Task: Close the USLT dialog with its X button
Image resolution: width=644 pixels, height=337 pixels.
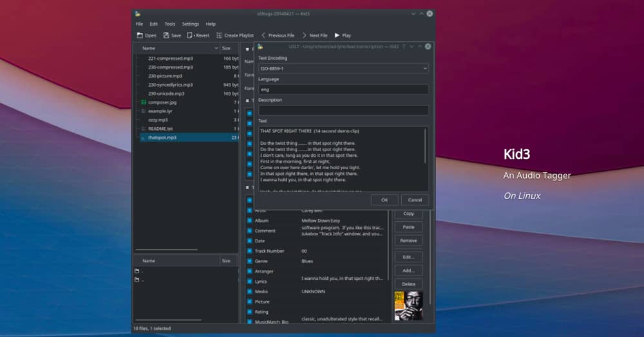Action: pos(428,46)
